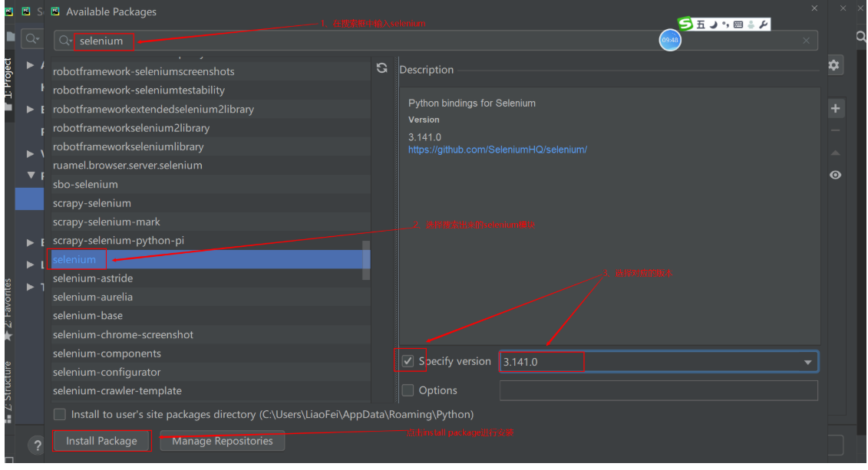The image size is (868, 470).
Task: Click the Sogou wrench tool icon
Action: 764,25
